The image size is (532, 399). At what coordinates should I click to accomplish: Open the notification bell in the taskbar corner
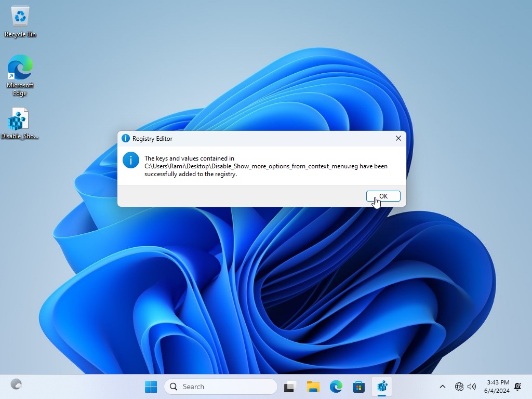(x=517, y=387)
